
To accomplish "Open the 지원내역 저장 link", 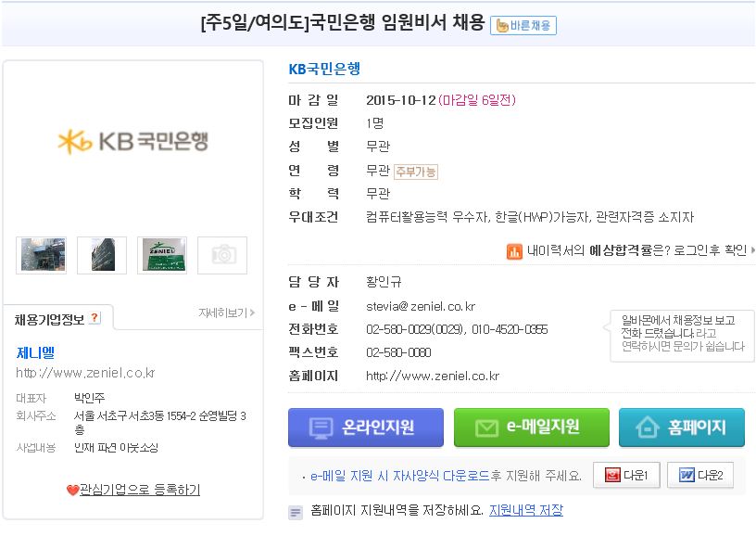I will 526,510.
